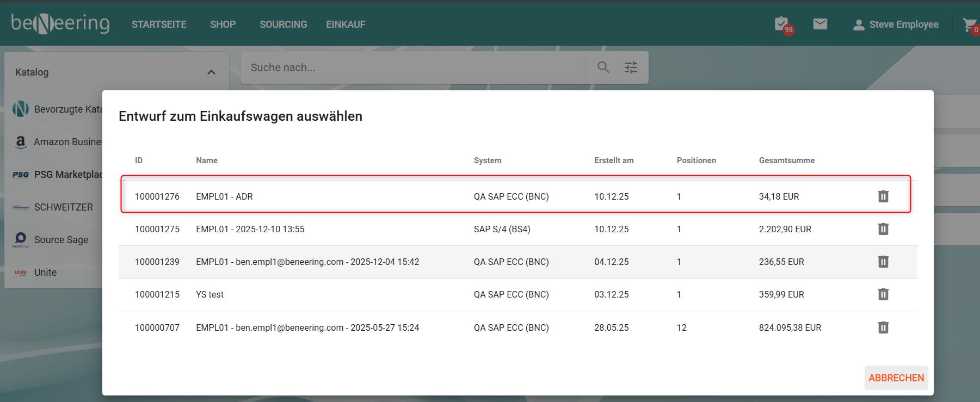980x402 pixels.
Task: Delete draft 100001239 using trash icon
Action: pyautogui.click(x=883, y=262)
